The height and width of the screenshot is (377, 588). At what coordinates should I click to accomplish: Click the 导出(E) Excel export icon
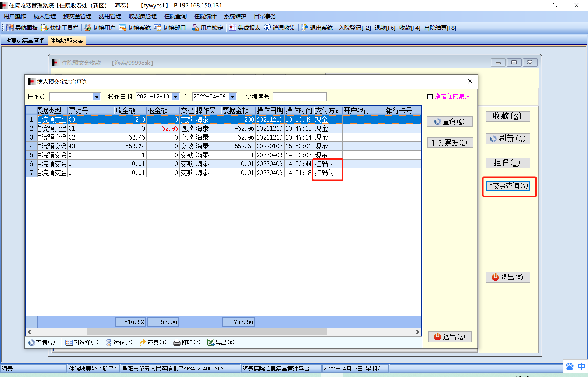coord(210,342)
